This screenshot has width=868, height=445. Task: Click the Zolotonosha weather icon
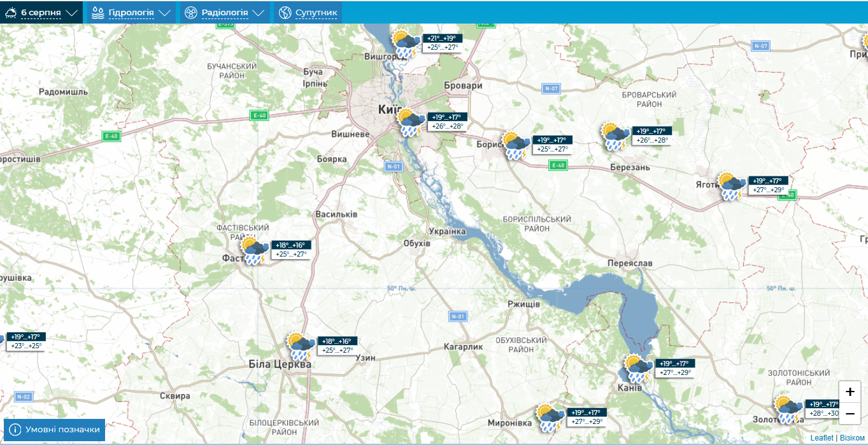pos(788,409)
